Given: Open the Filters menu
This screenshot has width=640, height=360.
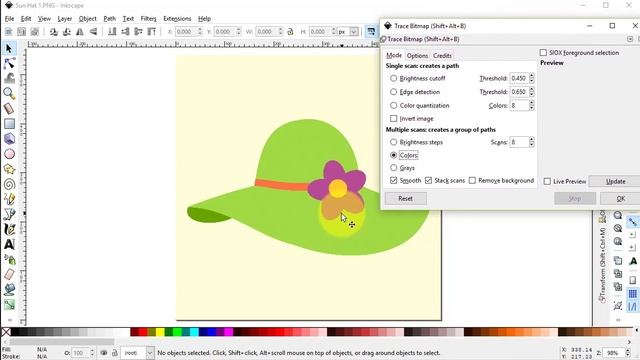Looking at the screenshot, I should pyautogui.click(x=149, y=19).
